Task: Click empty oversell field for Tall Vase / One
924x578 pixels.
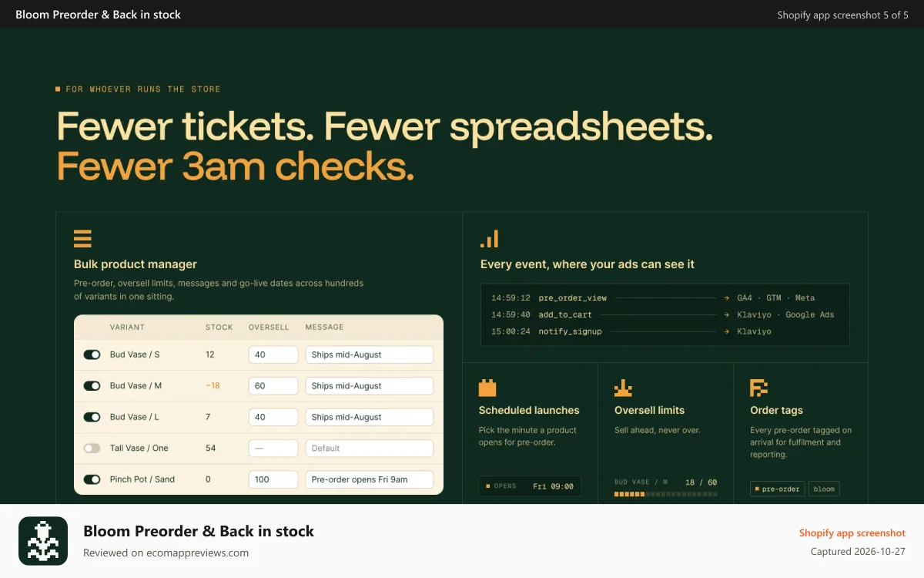Action: (x=273, y=448)
